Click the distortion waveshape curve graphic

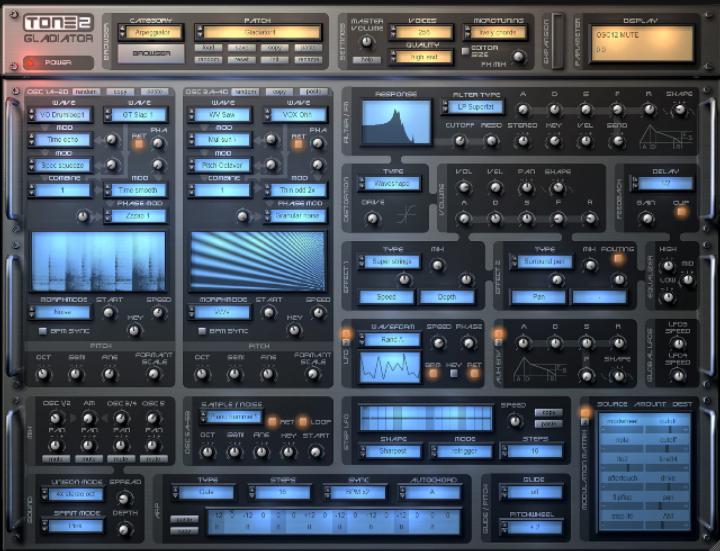point(406,214)
